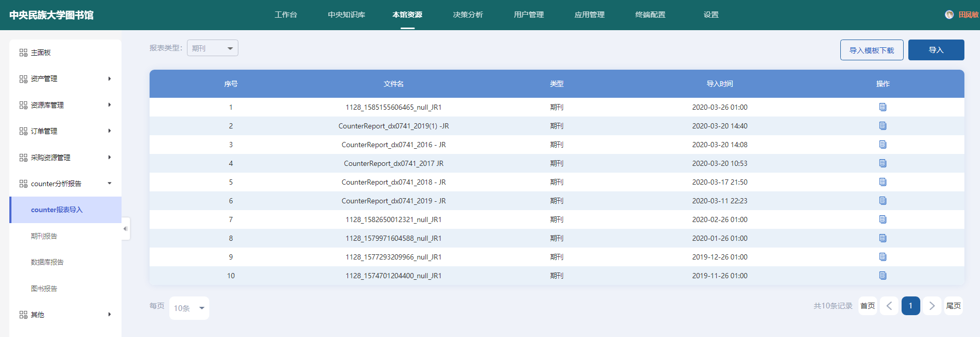
Task: Expand the 采购资源管理 section
Action: [65, 158]
